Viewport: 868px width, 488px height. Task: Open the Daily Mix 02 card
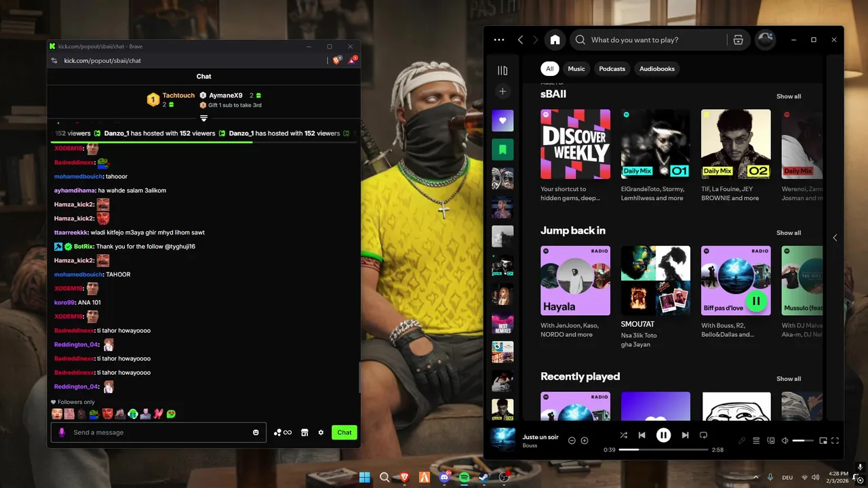(736, 155)
